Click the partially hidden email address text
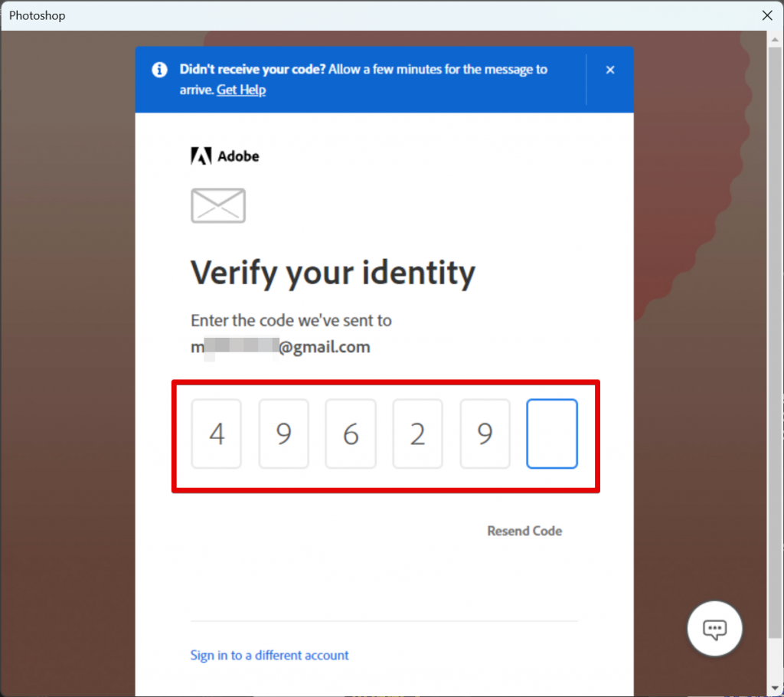The image size is (784, 697). click(x=279, y=346)
